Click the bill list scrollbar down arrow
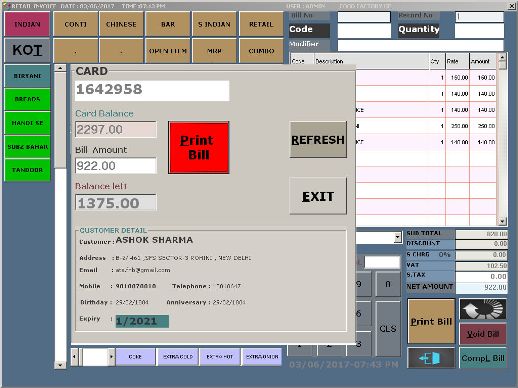 tap(502, 221)
